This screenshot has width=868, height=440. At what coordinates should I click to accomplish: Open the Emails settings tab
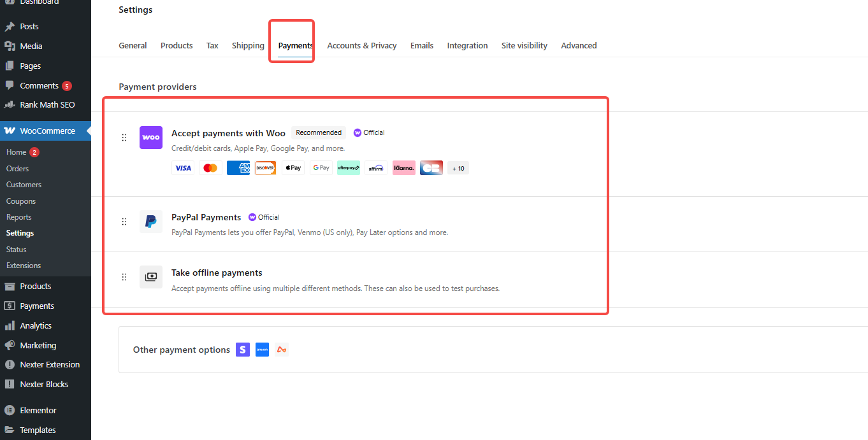(421, 45)
